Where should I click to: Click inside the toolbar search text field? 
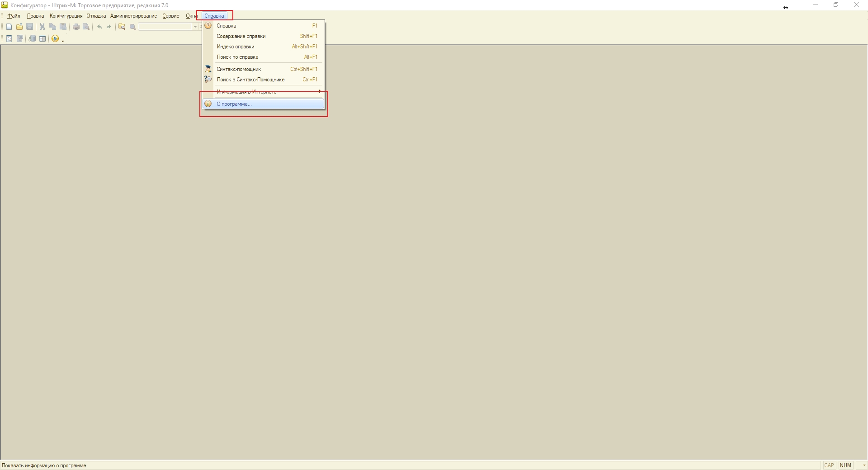[165, 27]
